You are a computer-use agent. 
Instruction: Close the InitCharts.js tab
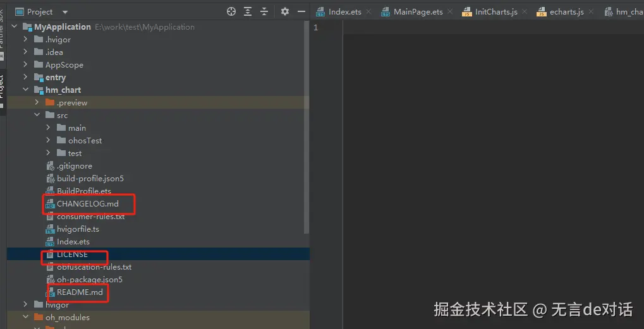(x=525, y=12)
